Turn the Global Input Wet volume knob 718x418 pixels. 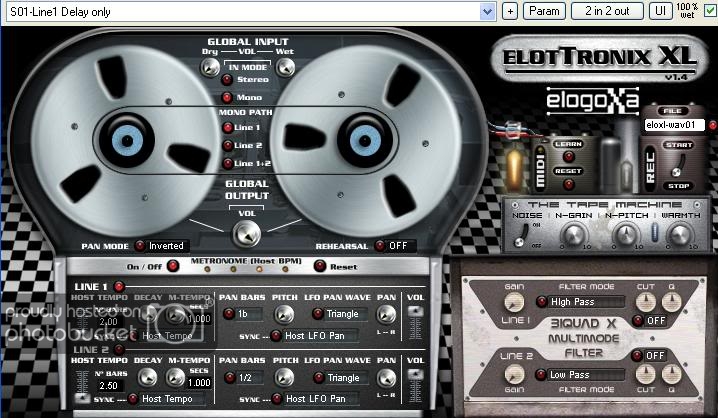point(285,68)
